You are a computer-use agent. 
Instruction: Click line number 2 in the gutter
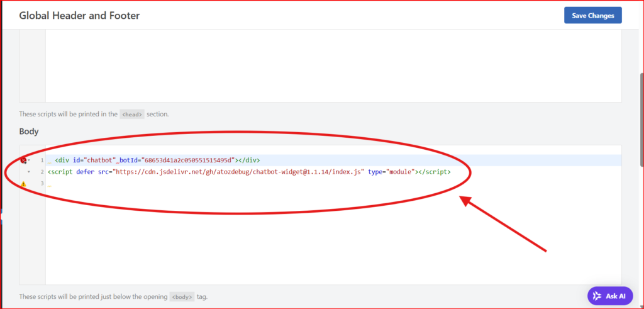pyautogui.click(x=42, y=172)
